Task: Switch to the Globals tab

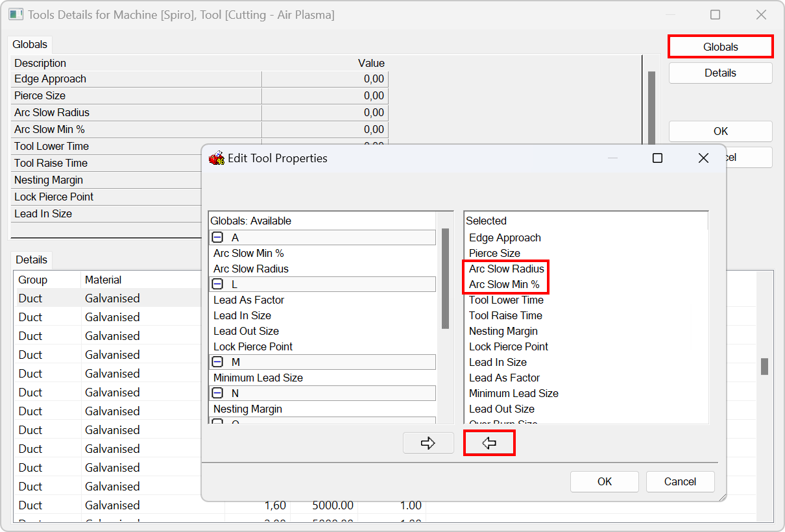Action: pos(30,44)
